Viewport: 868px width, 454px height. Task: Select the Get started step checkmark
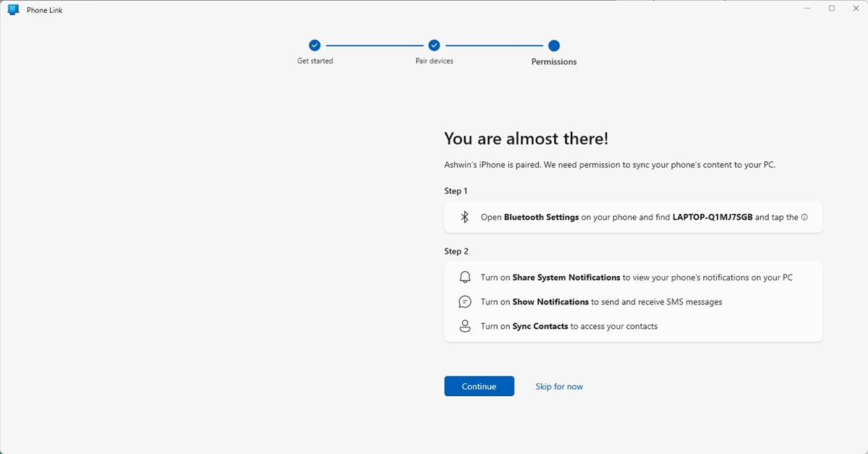(315, 46)
